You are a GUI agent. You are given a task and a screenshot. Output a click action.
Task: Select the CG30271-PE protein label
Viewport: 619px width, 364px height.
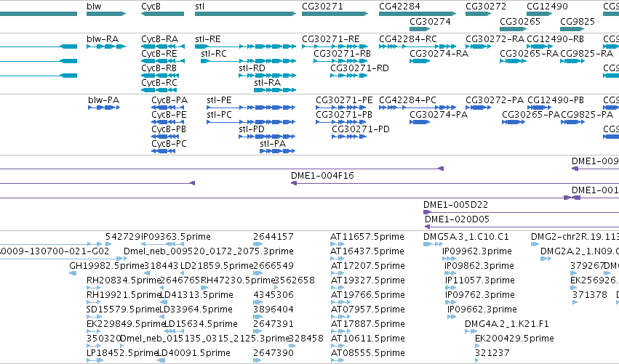pos(344,100)
